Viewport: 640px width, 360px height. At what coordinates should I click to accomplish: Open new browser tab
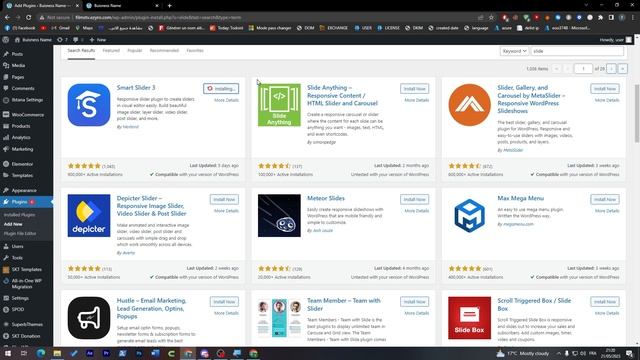[x=169, y=6]
